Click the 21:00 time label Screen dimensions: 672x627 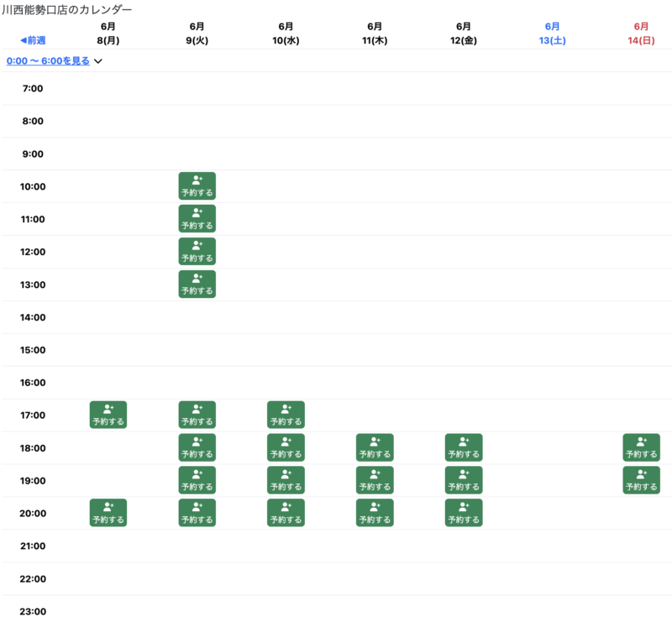tap(33, 546)
